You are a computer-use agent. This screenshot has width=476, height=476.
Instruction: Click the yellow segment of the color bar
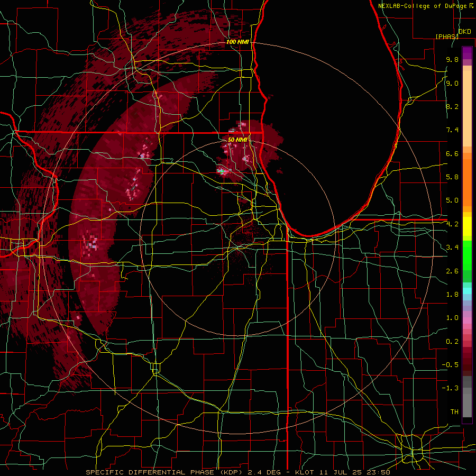tap(467, 226)
